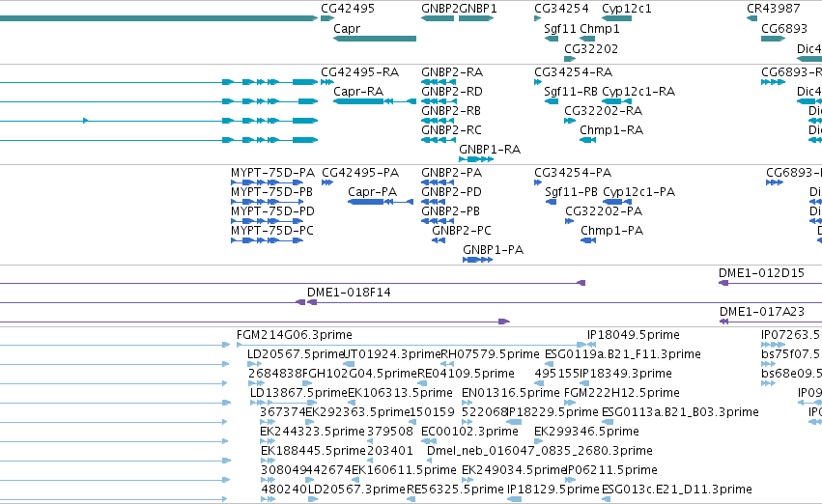
Task: Select the CG32202 gene label
Action: (591, 48)
